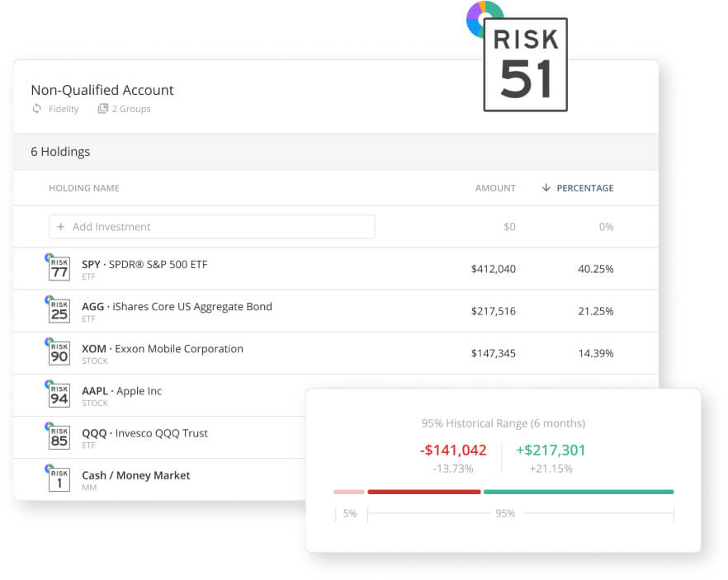Click the Holding Name column header
This screenshot has width=728, height=580.
pos(84,188)
